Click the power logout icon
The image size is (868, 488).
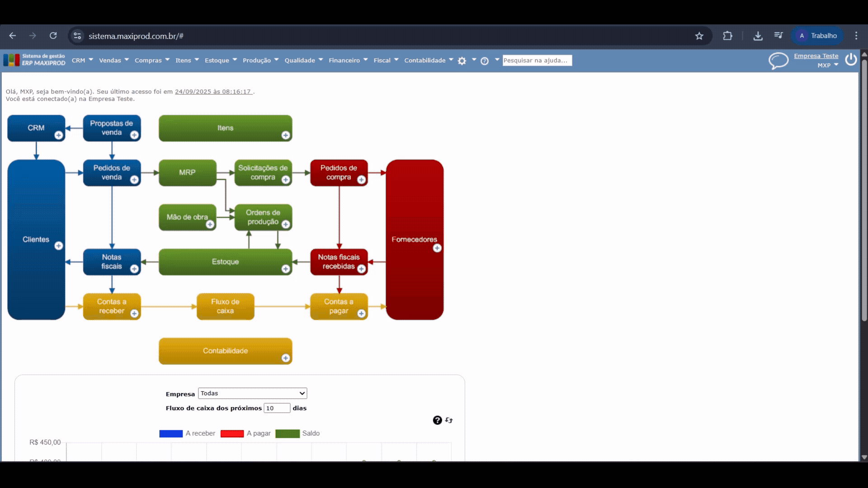click(851, 60)
